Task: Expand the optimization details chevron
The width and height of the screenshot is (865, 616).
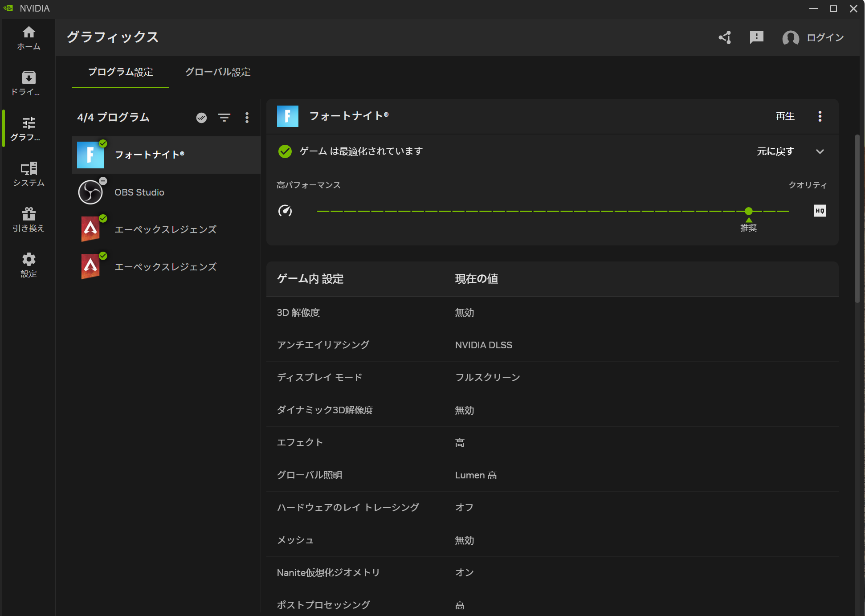Action: point(820,151)
